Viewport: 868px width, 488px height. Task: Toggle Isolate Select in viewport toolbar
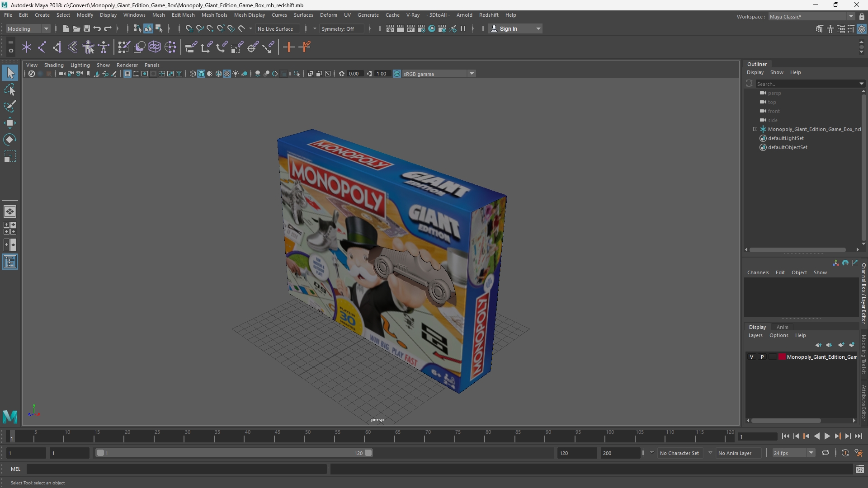[x=297, y=74]
